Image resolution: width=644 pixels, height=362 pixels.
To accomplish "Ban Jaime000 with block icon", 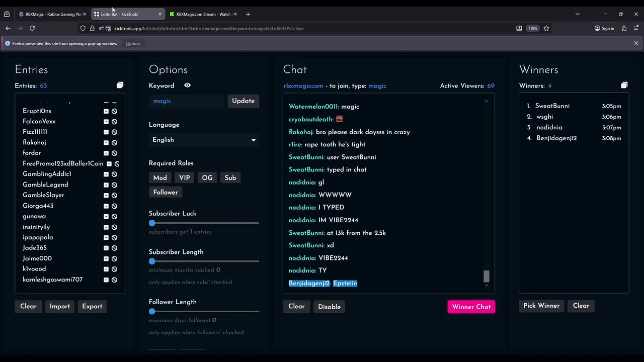I will click(x=114, y=259).
